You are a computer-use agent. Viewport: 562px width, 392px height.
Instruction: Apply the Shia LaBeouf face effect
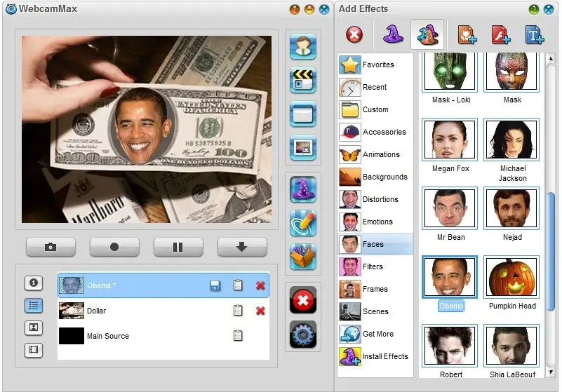coord(511,346)
